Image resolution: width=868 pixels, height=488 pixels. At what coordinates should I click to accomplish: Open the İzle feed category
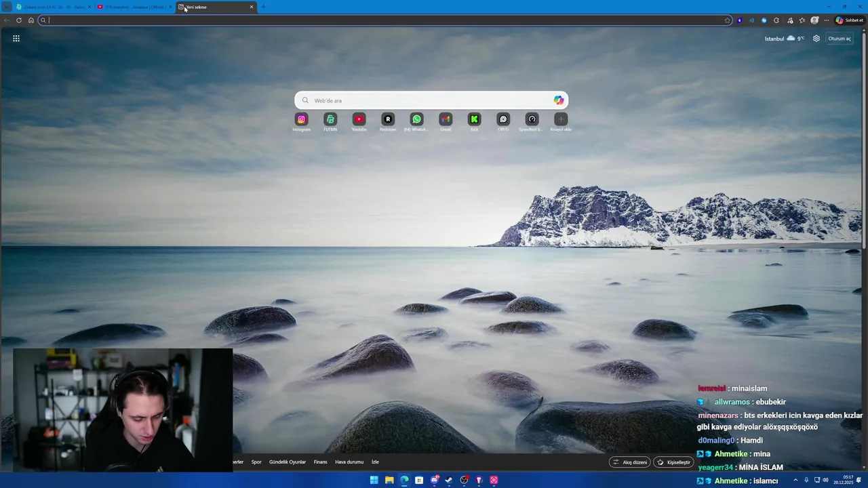tap(375, 462)
